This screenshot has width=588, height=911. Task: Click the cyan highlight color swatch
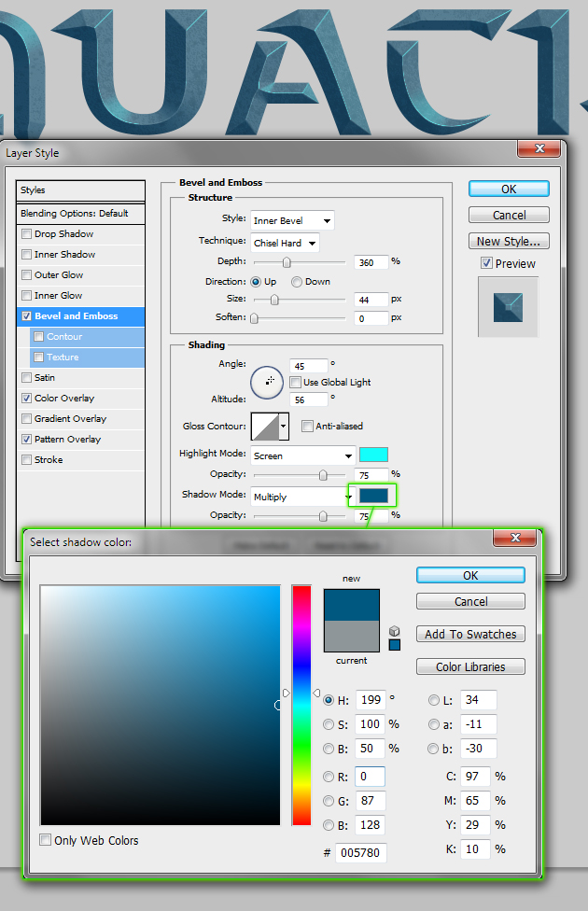click(x=374, y=455)
